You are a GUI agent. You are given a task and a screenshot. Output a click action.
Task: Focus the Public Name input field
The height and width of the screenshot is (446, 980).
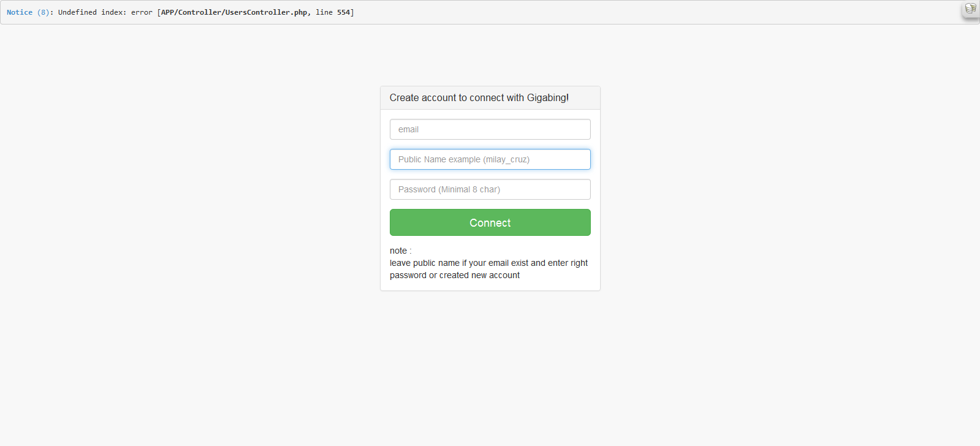pyautogui.click(x=490, y=159)
